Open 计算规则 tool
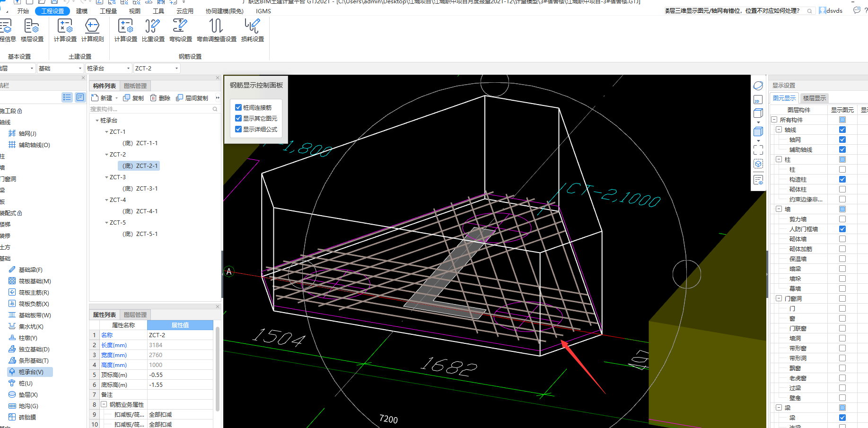 [93, 31]
